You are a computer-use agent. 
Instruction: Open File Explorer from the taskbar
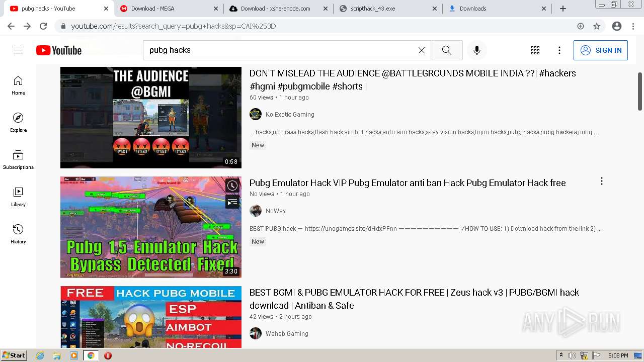click(57, 355)
